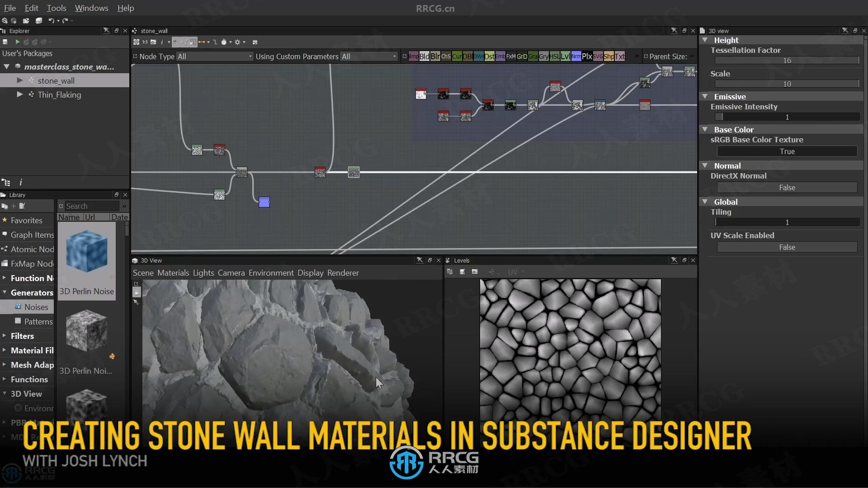Collapse the Emissive properties section
Image resolution: width=868 pixels, height=488 pixels.
click(705, 97)
